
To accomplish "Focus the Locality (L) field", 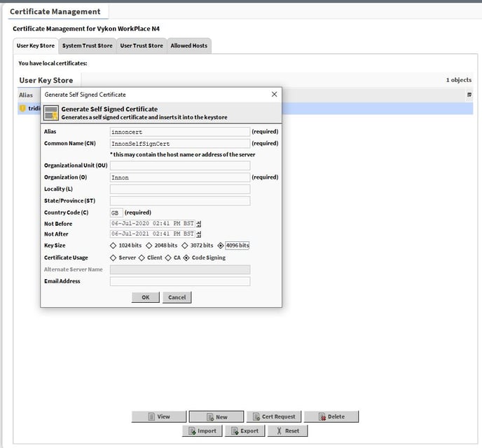I will point(180,189).
